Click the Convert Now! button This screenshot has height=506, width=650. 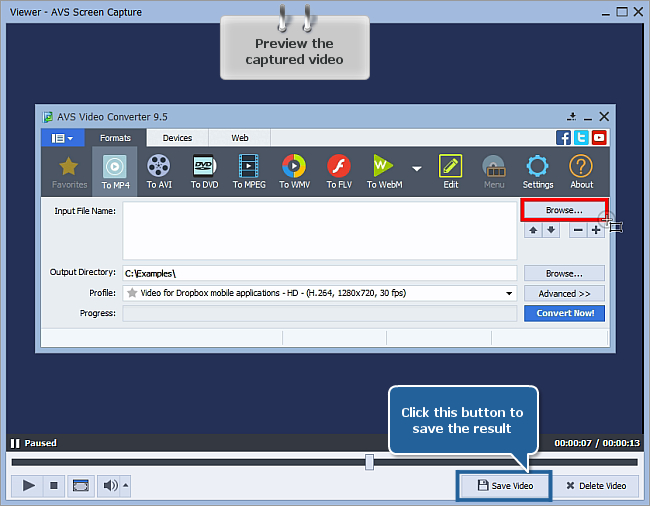(564, 313)
